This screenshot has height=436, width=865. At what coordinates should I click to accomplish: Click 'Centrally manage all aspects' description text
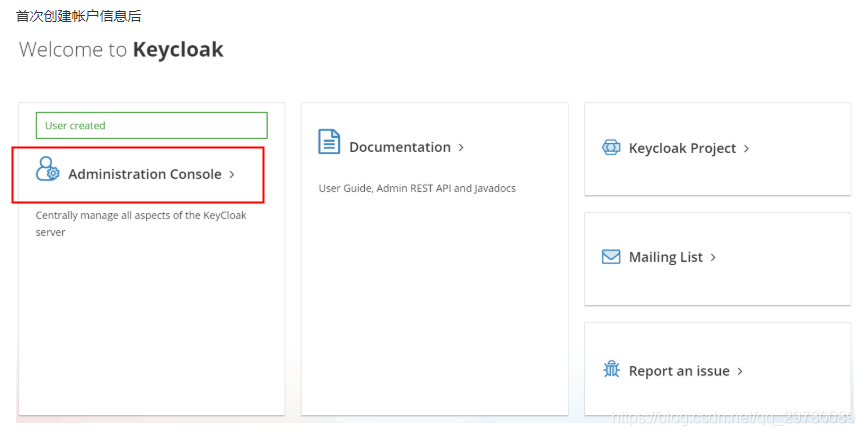pos(141,224)
